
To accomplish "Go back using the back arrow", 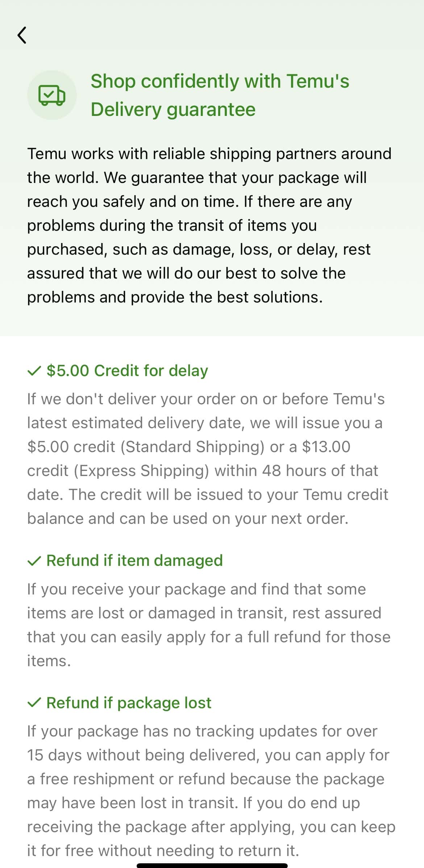I will pyautogui.click(x=22, y=35).
